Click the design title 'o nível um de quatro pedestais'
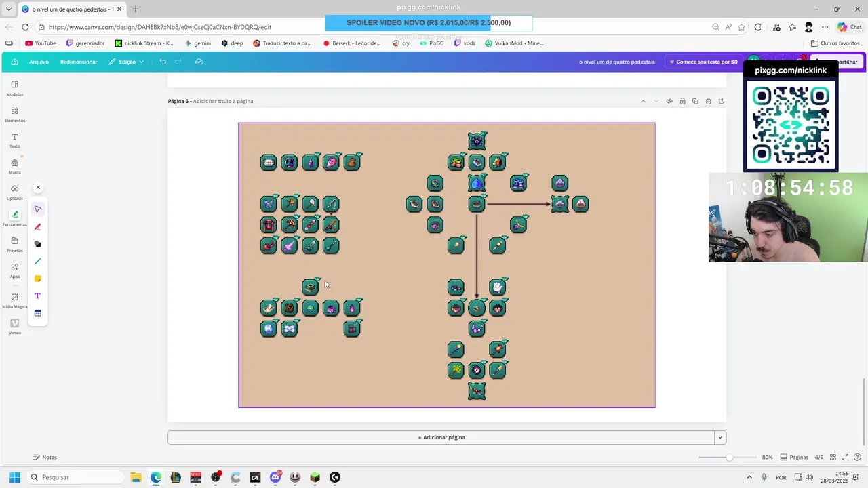The image size is (868, 488). [616, 62]
